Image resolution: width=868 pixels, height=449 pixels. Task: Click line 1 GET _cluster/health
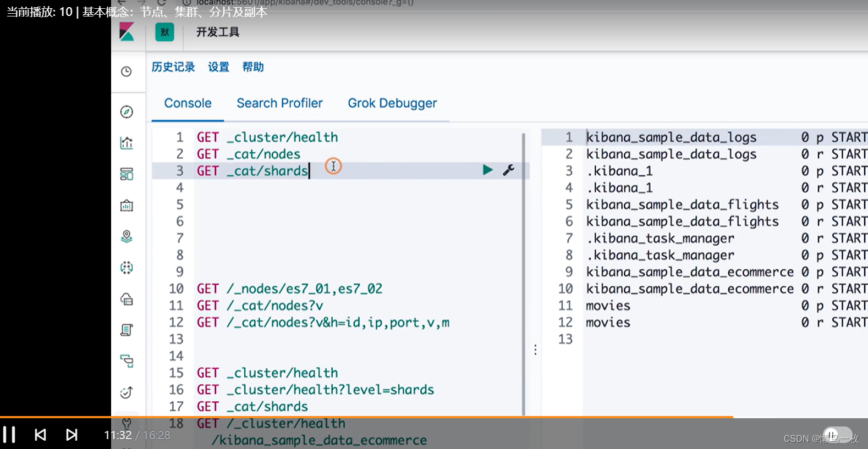pos(267,137)
